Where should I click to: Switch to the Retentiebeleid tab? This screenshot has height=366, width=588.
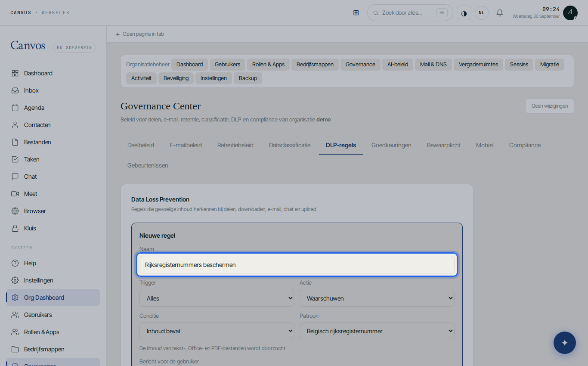(235, 145)
